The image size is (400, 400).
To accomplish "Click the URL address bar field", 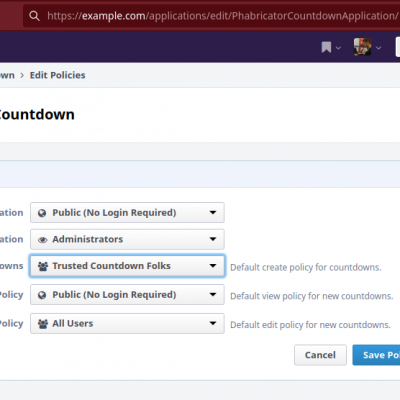I will pyautogui.click(x=211, y=16).
